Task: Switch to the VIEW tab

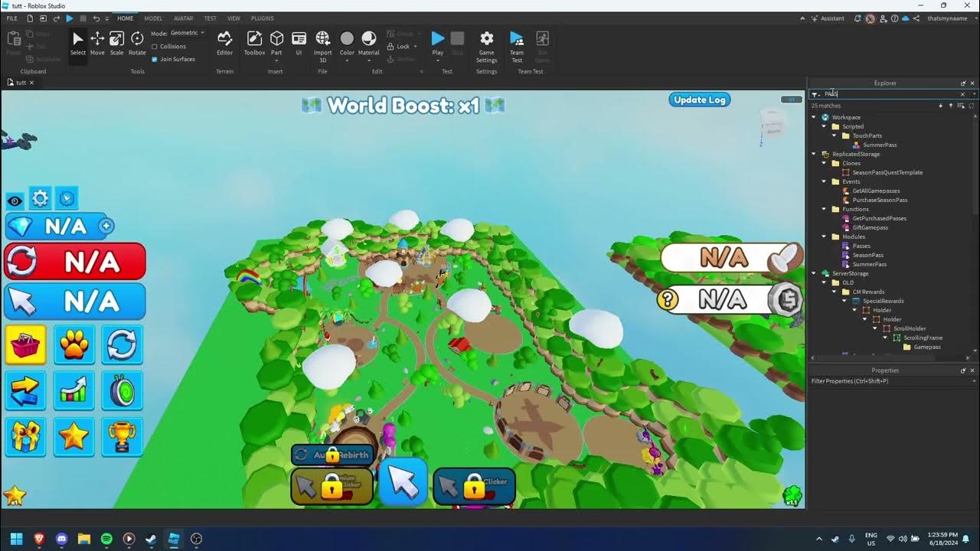Action: pos(234,18)
